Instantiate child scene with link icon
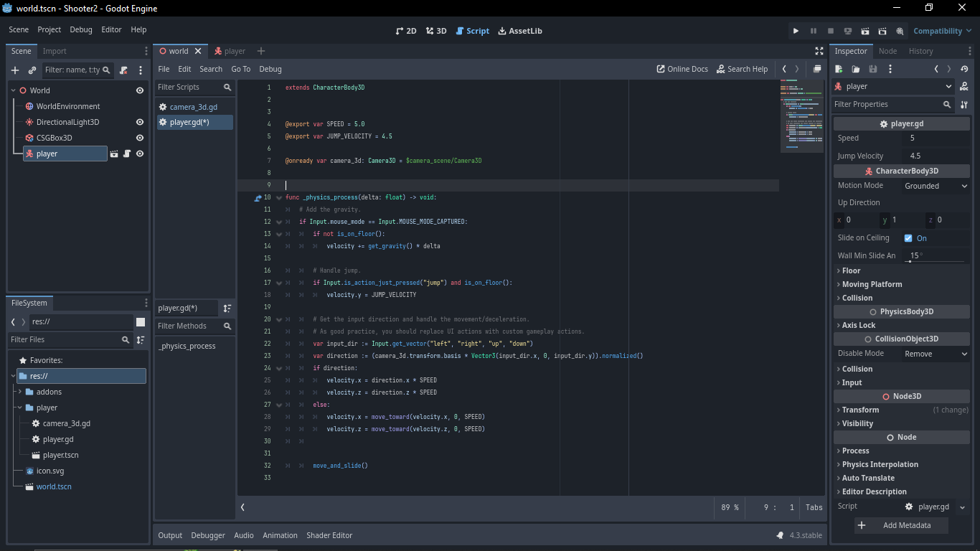Image resolution: width=980 pixels, height=551 pixels. tap(32, 70)
